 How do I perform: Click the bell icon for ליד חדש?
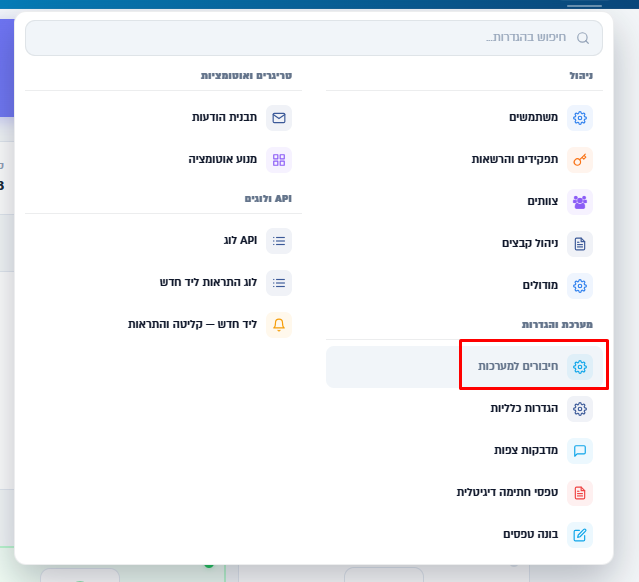point(279,325)
